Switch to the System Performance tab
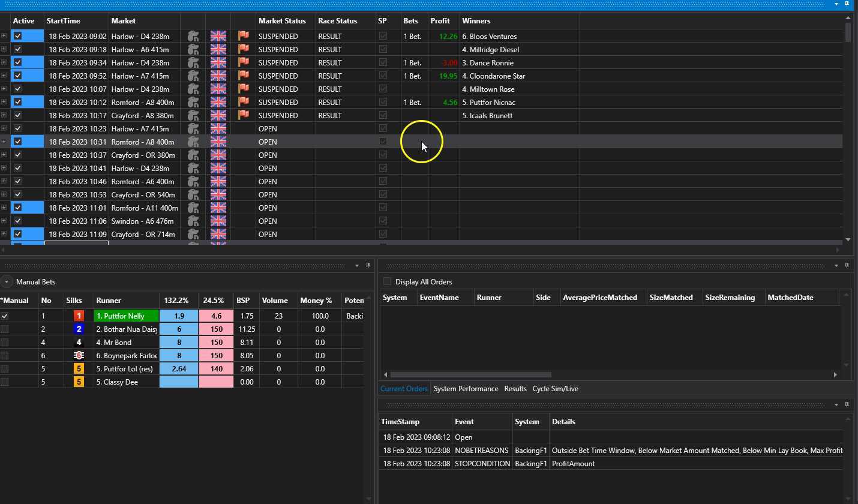This screenshot has width=858, height=504. coord(466,389)
